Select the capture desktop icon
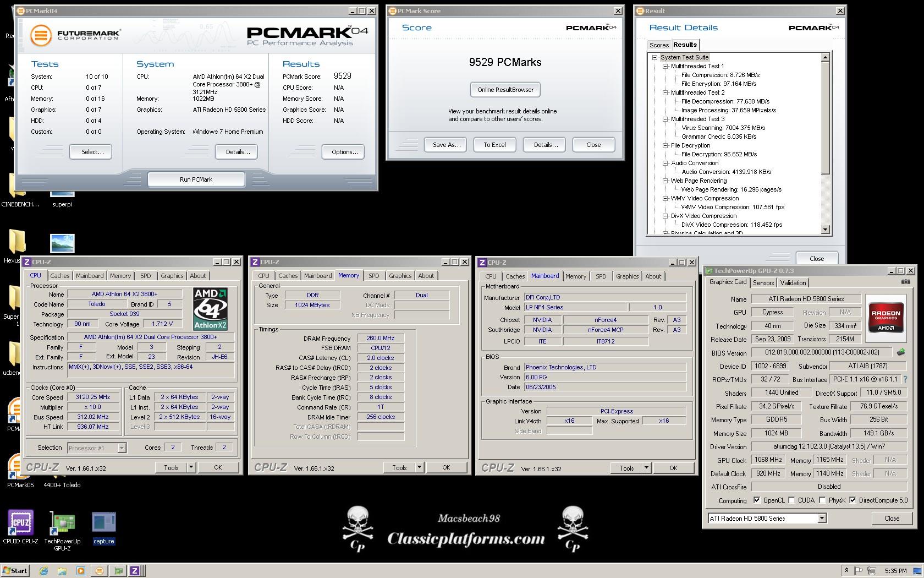 coord(103,528)
